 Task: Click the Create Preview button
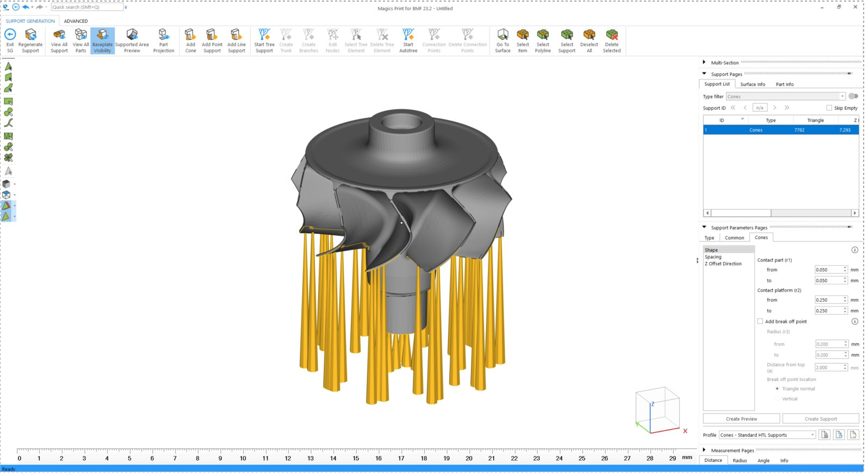coord(741,419)
